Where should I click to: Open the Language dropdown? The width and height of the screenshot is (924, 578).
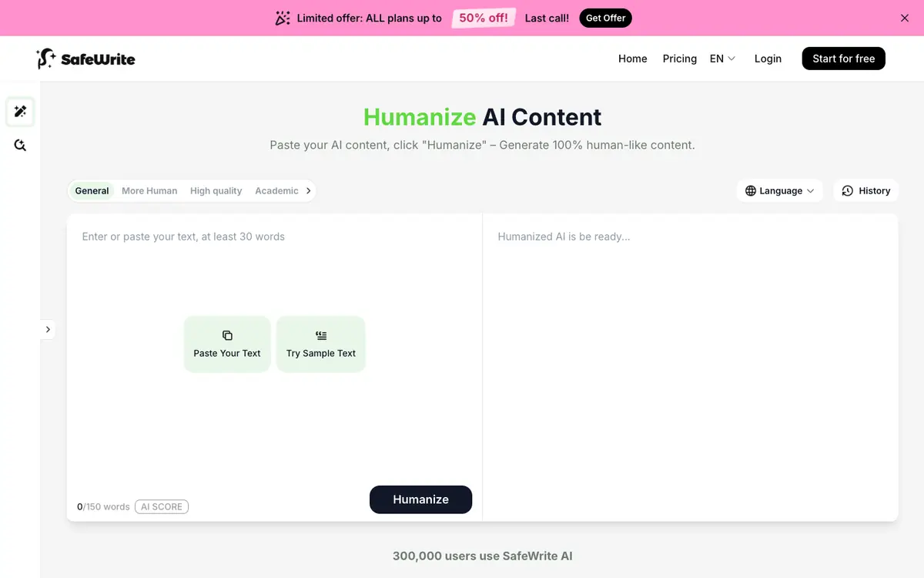[x=779, y=190]
